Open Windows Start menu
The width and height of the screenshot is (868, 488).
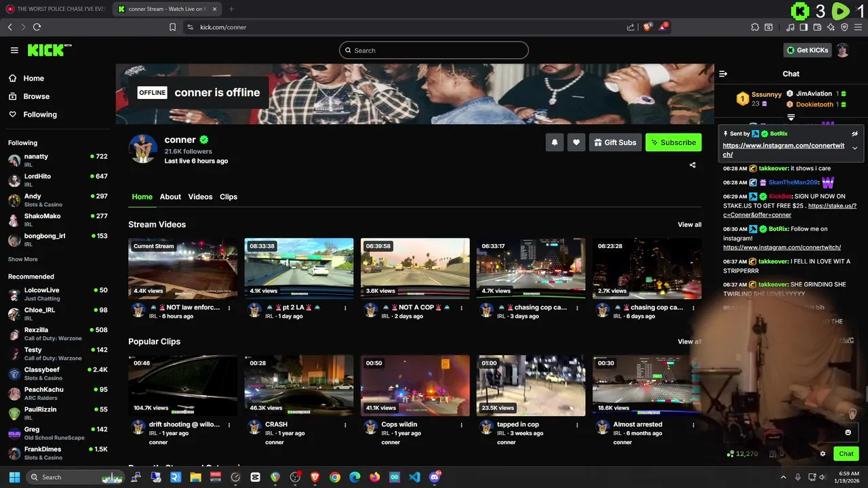point(14,477)
